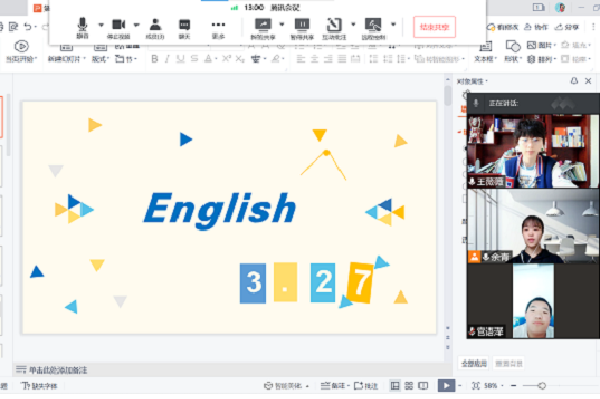Open the three-dots More menu
The image size is (600, 399).
pos(218,28)
